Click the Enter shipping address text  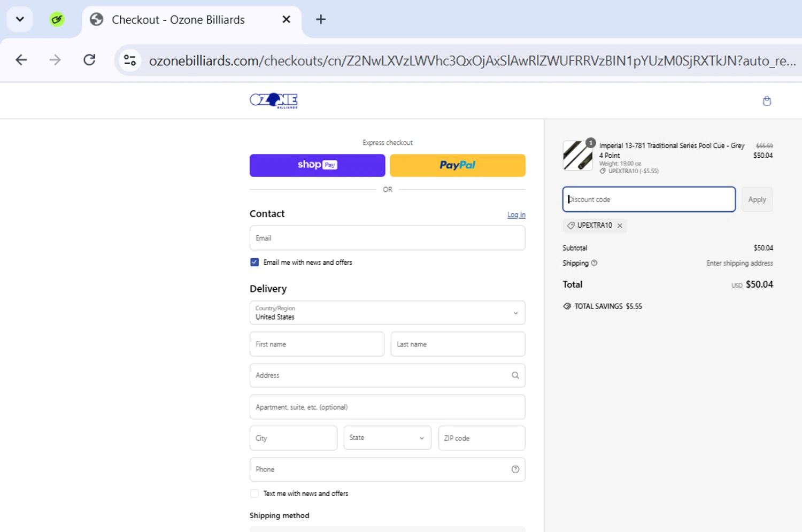point(739,263)
